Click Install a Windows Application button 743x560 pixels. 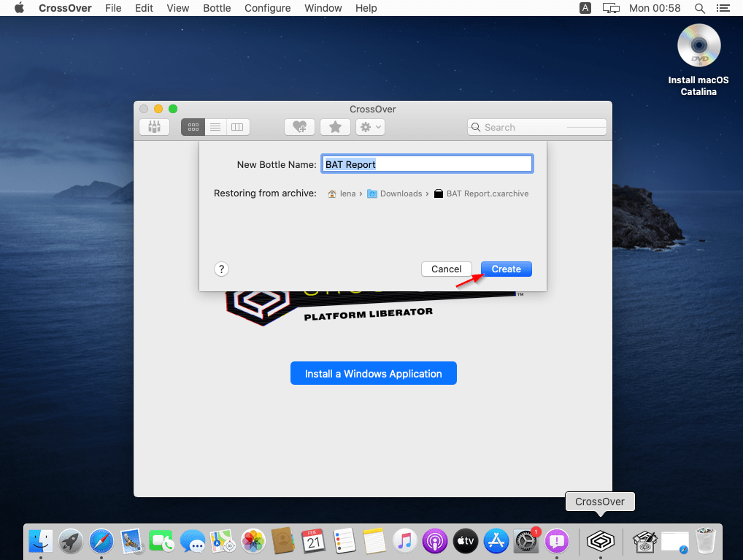tap(374, 373)
